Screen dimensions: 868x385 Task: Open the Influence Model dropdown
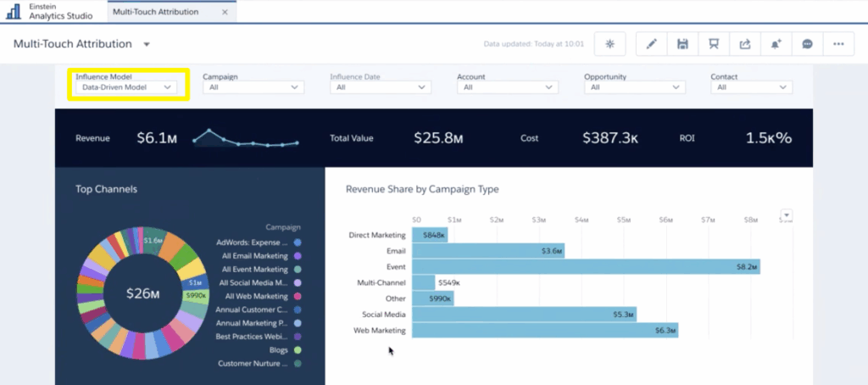coord(127,87)
